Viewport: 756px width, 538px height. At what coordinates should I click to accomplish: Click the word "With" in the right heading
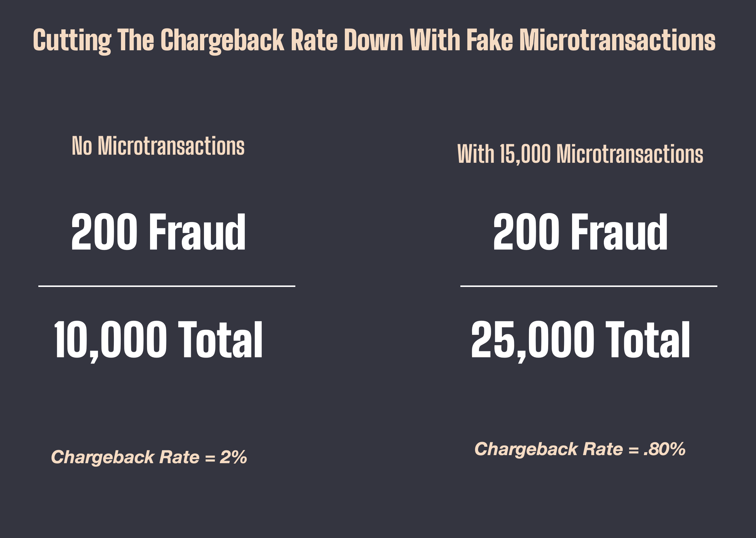tap(476, 154)
